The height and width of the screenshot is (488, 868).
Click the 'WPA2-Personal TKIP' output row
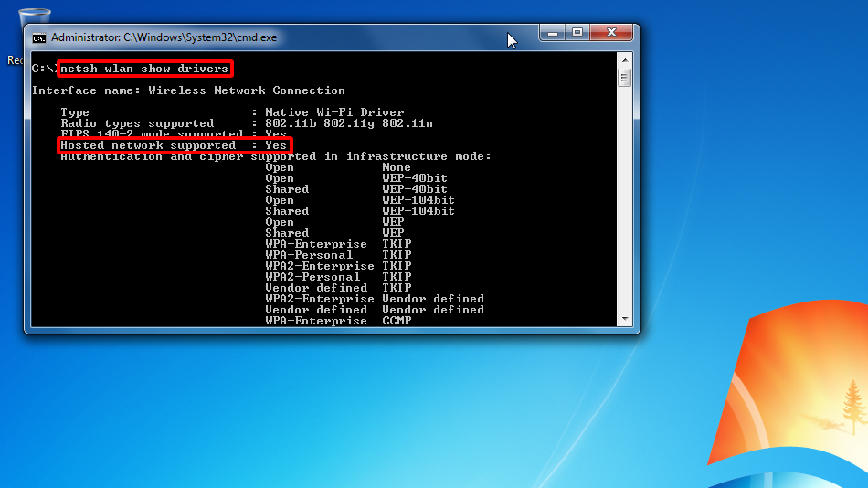click(338, 277)
